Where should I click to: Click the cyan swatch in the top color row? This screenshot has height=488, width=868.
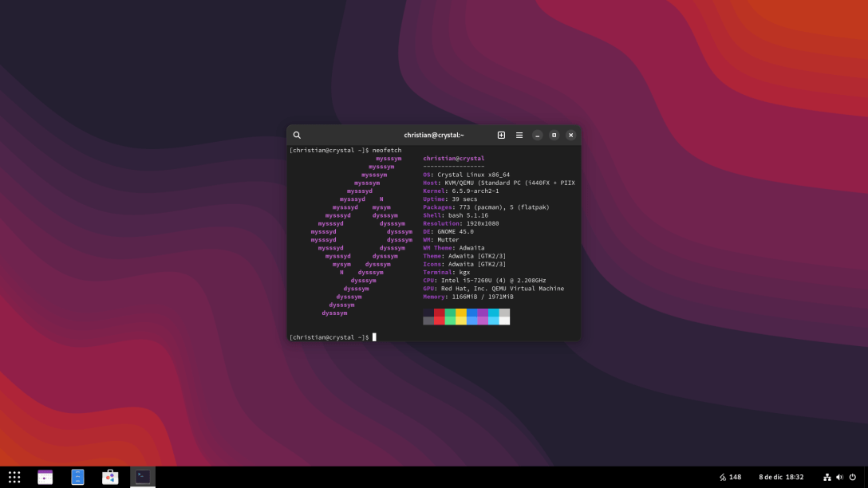point(493,313)
